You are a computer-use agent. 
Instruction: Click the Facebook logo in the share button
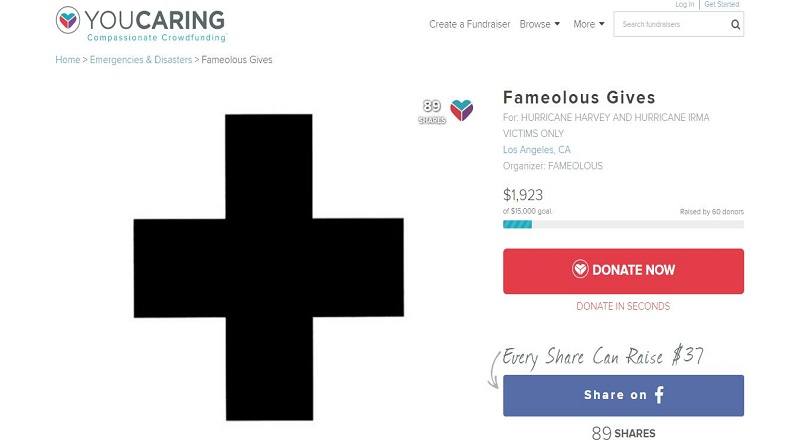(659, 395)
